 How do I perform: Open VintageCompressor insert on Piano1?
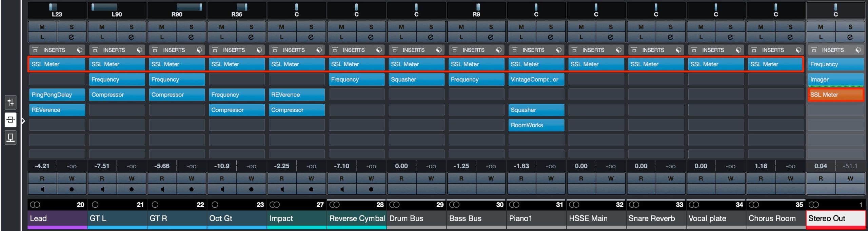536,80
